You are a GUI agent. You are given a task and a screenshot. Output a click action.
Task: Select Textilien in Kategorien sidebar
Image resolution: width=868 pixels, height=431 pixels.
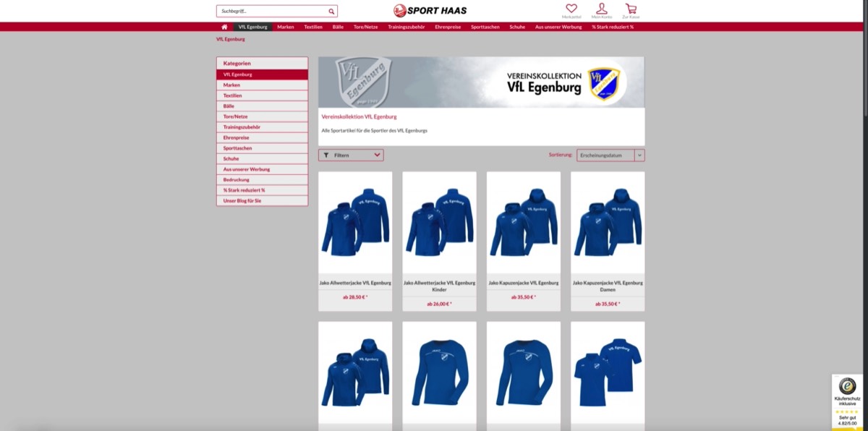point(262,95)
